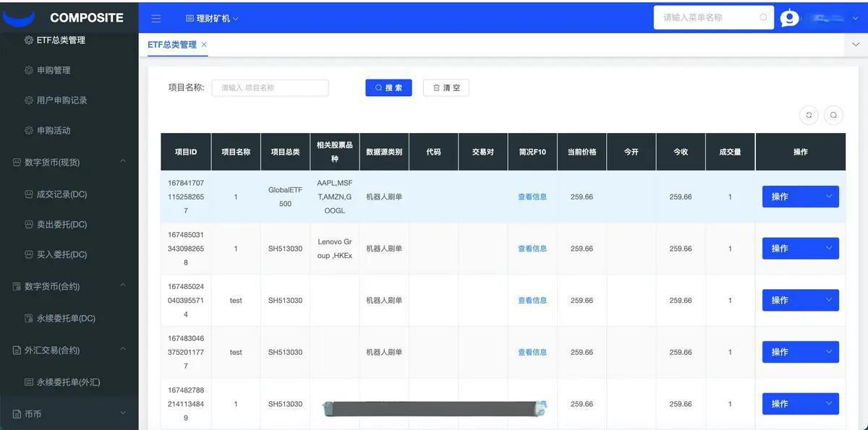Open 操作 dropdown for ID 1674850240403957144
The height and width of the screenshot is (430, 868).
coord(801,301)
